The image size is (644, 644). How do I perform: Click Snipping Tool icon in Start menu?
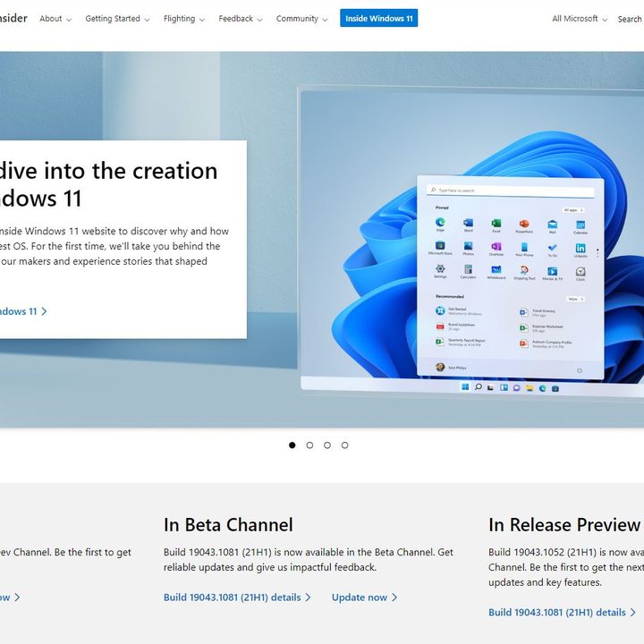point(524,270)
